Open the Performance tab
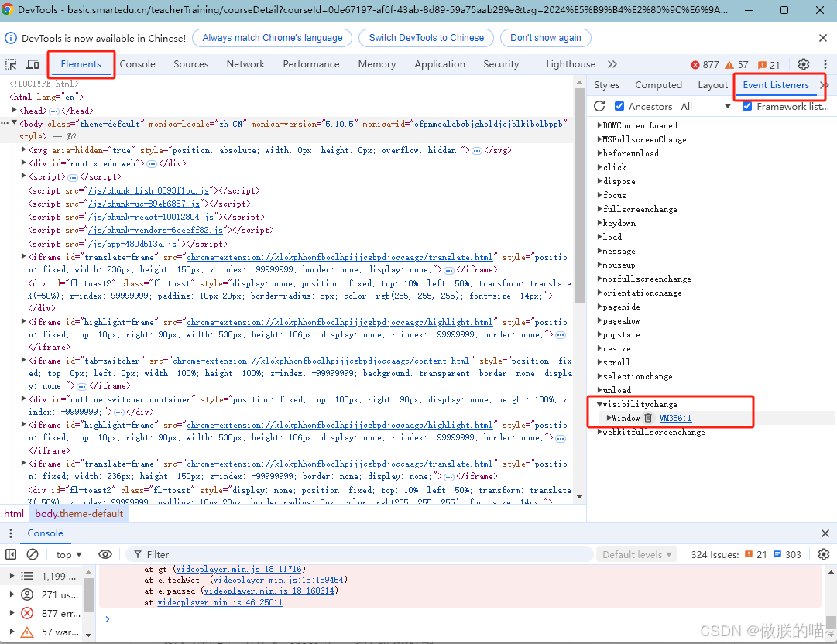Image resolution: width=837 pixels, height=644 pixels. [311, 64]
